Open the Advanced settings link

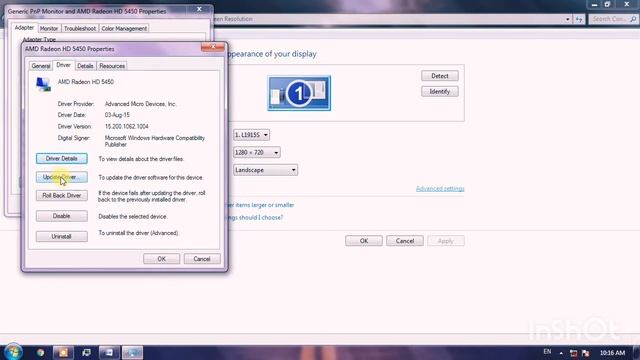pos(440,189)
